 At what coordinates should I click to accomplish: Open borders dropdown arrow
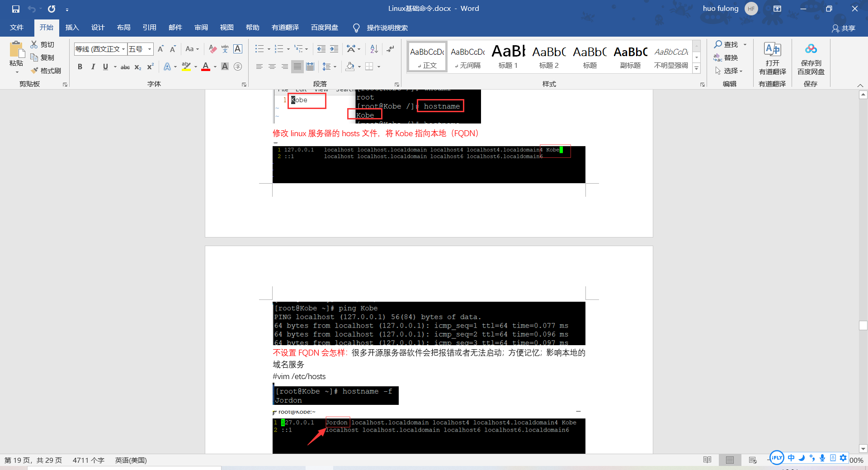pyautogui.click(x=379, y=67)
